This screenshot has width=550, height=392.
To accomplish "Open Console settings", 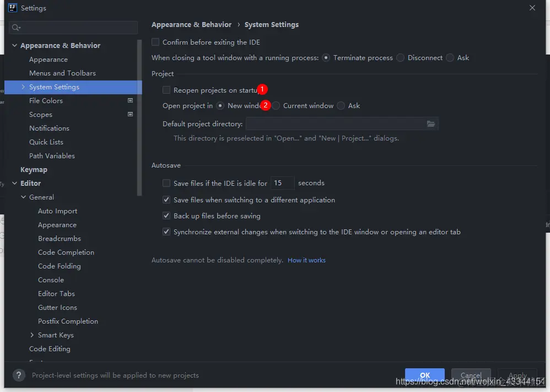I will tap(51, 280).
